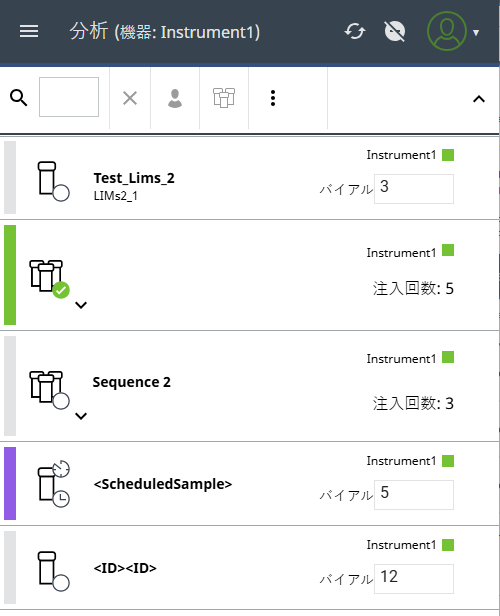Edit the vial field showing 12

click(414, 579)
